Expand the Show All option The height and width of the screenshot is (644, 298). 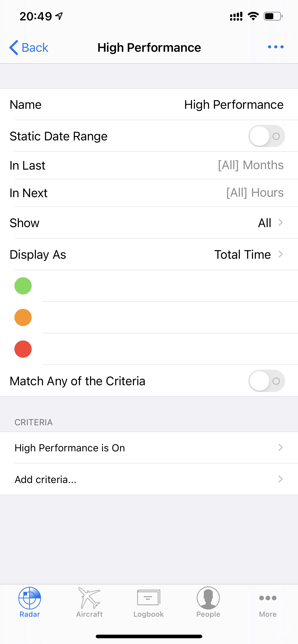149,223
